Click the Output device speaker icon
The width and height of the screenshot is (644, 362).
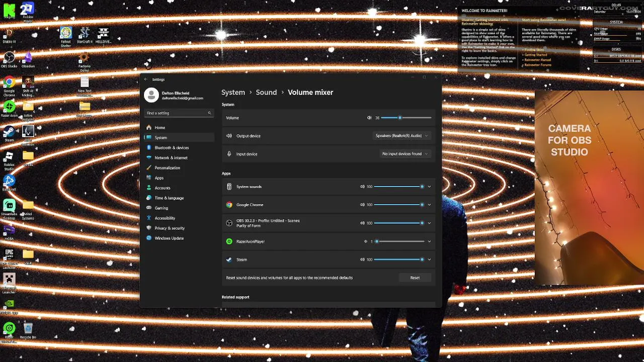click(229, 136)
